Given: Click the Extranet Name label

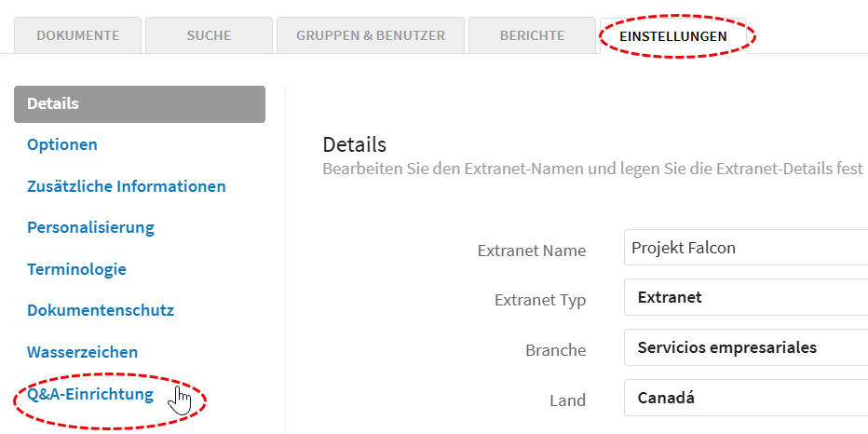Looking at the screenshot, I should click(x=532, y=251).
